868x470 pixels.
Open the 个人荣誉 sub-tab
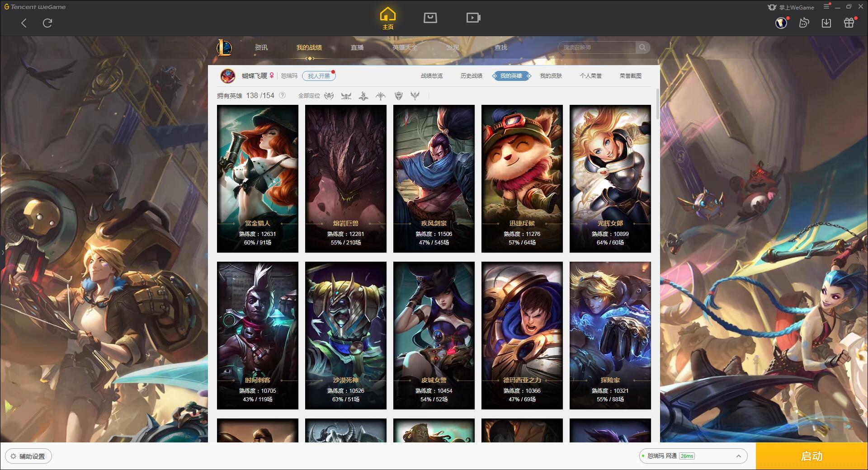coord(591,76)
